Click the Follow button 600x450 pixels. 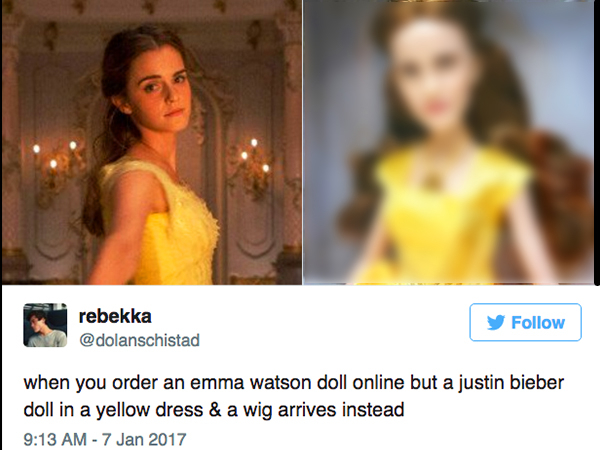point(525,322)
